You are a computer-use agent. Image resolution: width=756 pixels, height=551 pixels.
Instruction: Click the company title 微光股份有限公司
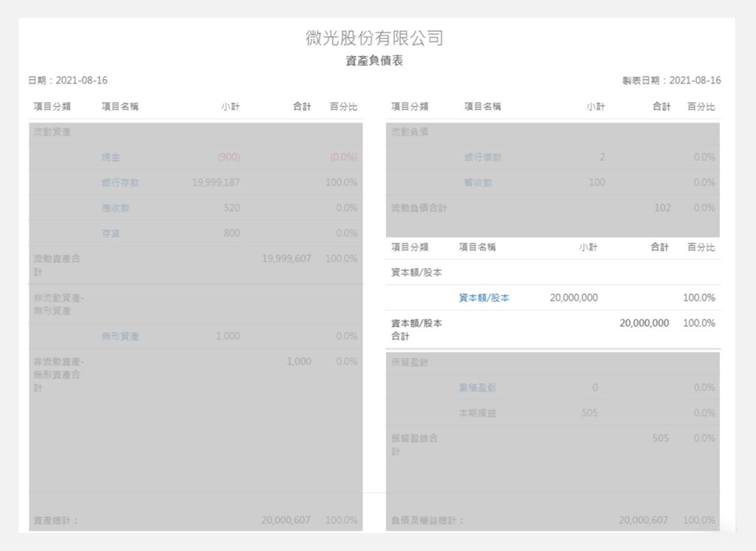(x=374, y=38)
